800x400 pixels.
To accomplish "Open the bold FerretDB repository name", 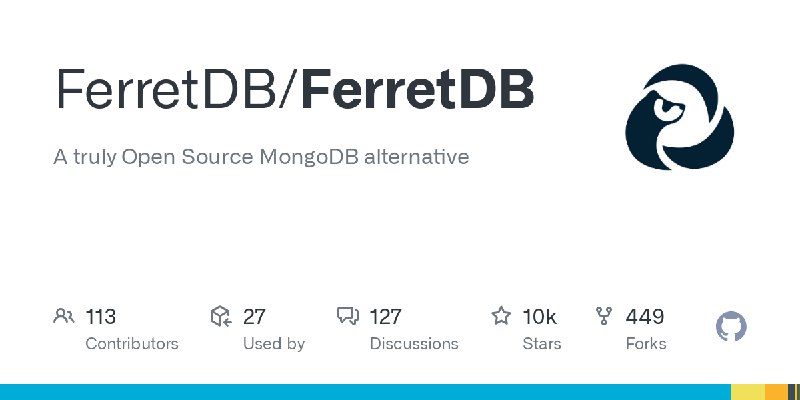I will coord(417,90).
